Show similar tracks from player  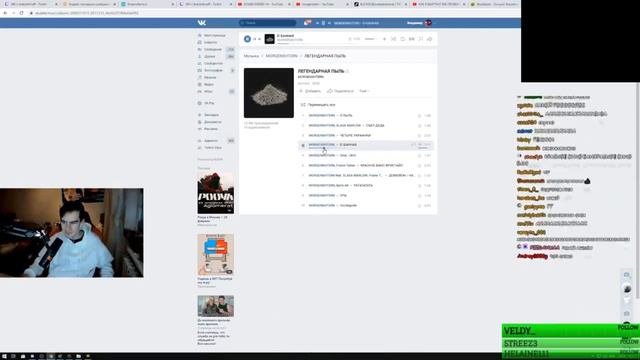pos(411,39)
